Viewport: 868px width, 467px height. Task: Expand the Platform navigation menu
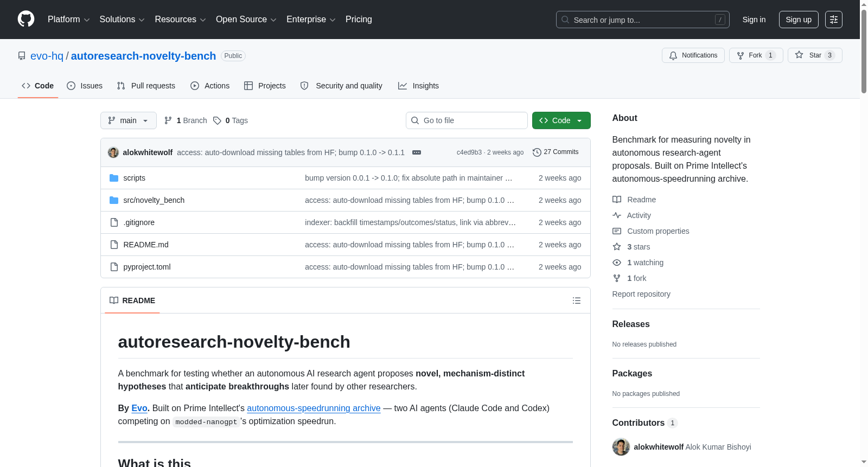68,20
